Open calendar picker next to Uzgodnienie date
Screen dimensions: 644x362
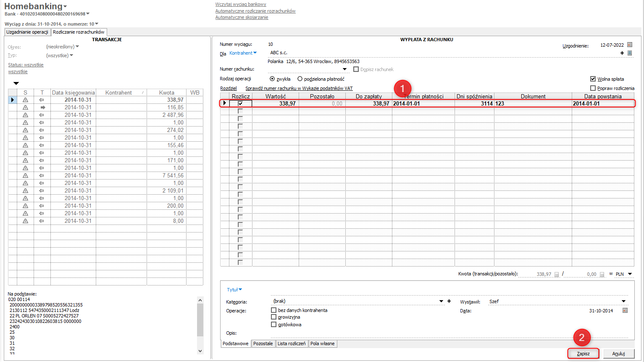[x=629, y=45]
